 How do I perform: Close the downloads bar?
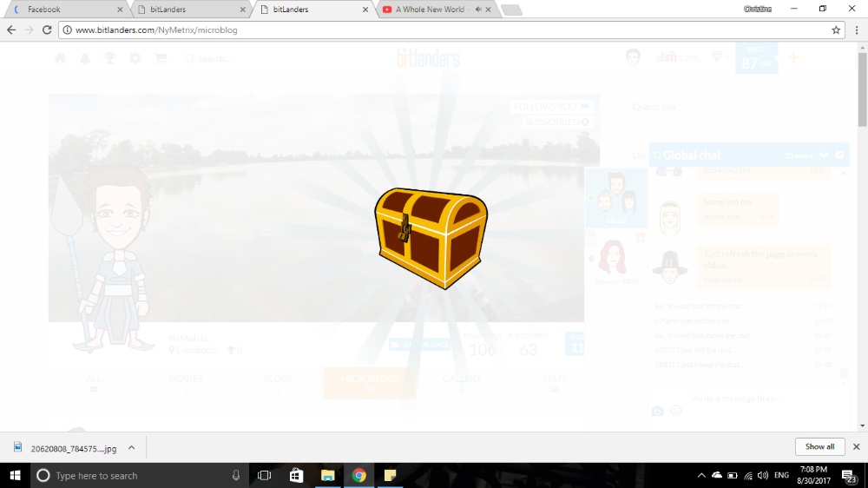pos(856,446)
